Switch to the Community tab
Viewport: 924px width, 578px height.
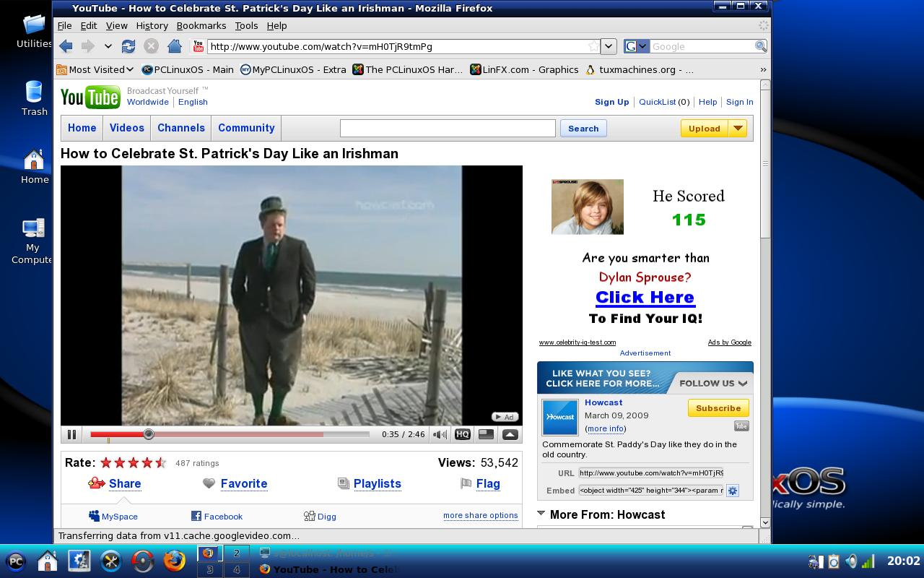tap(246, 128)
